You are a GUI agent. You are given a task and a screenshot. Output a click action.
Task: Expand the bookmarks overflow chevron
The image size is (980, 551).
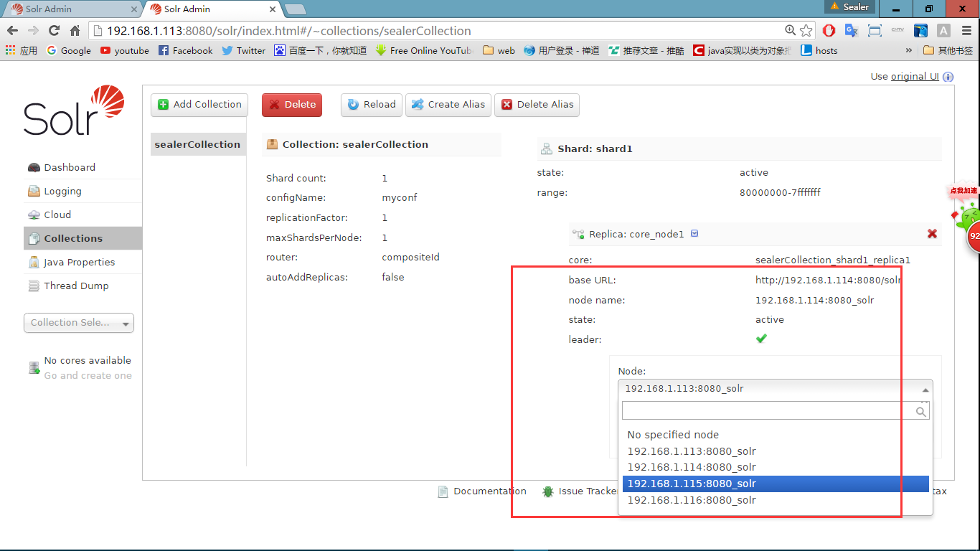pyautogui.click(x=909, y=51)
